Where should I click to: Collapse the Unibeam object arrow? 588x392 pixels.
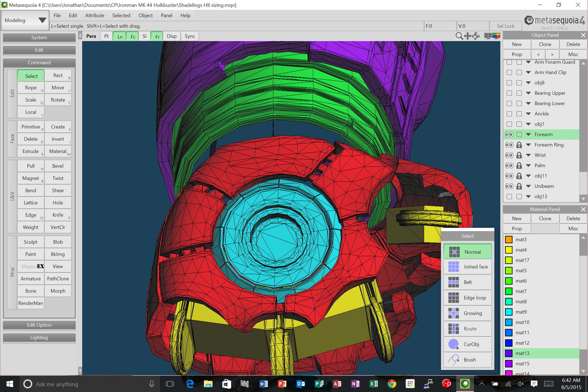[528, 186]
